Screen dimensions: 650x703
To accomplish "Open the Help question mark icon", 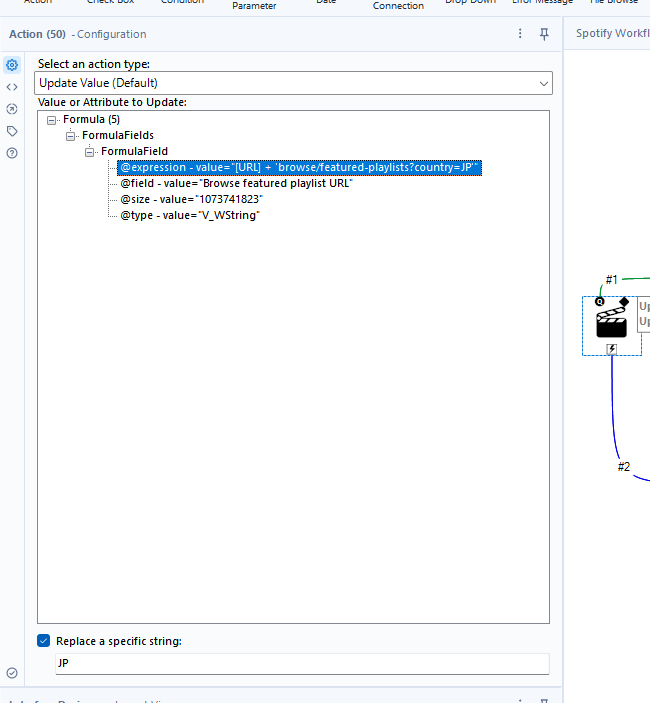I will 12,153.
